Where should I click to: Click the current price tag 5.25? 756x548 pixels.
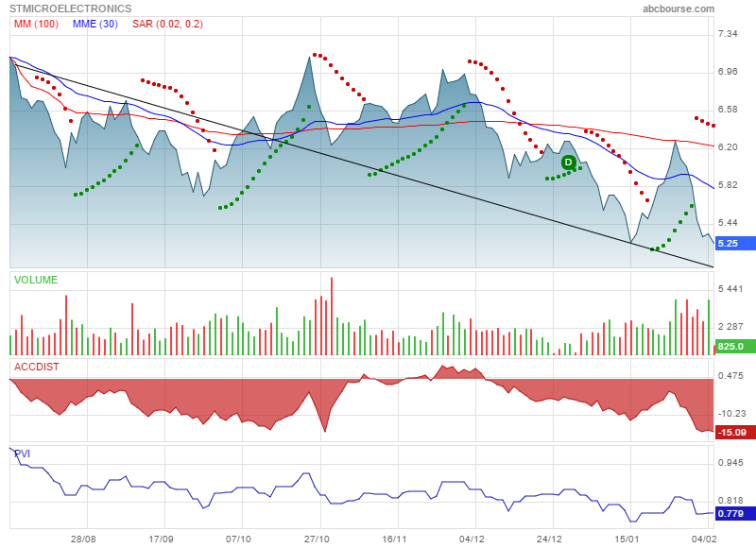(735, 244)
